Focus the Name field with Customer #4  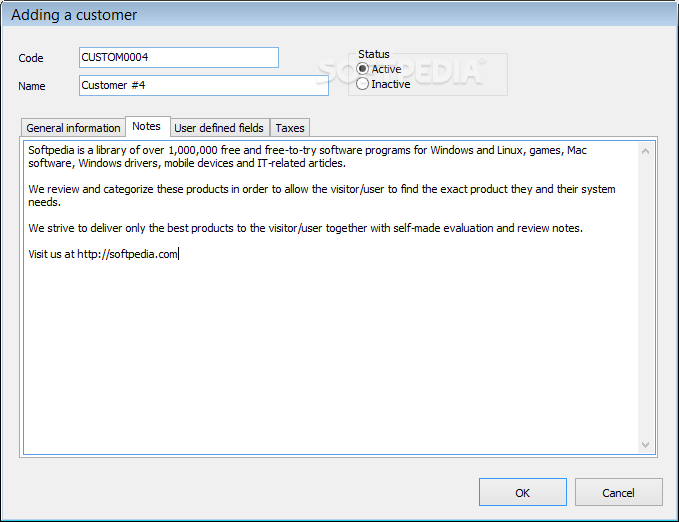(203, 85)
